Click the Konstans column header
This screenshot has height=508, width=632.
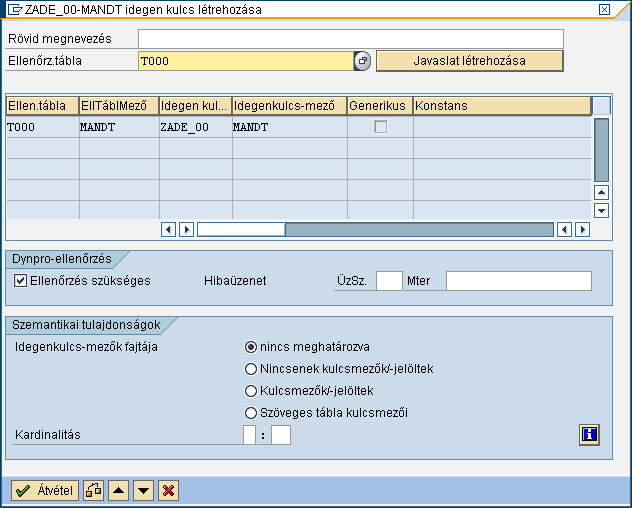coord(502,106)
